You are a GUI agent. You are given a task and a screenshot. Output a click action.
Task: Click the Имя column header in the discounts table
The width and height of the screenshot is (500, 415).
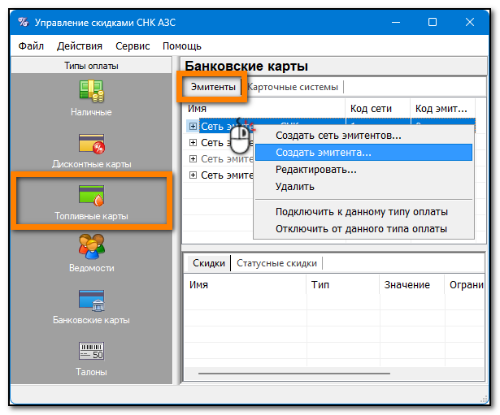point(245,285)
